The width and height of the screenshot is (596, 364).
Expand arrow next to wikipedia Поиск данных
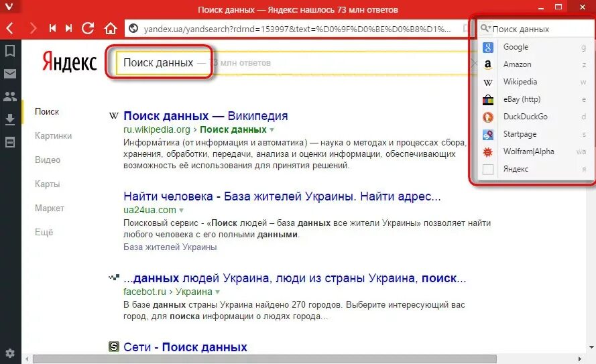coord(272,130)
